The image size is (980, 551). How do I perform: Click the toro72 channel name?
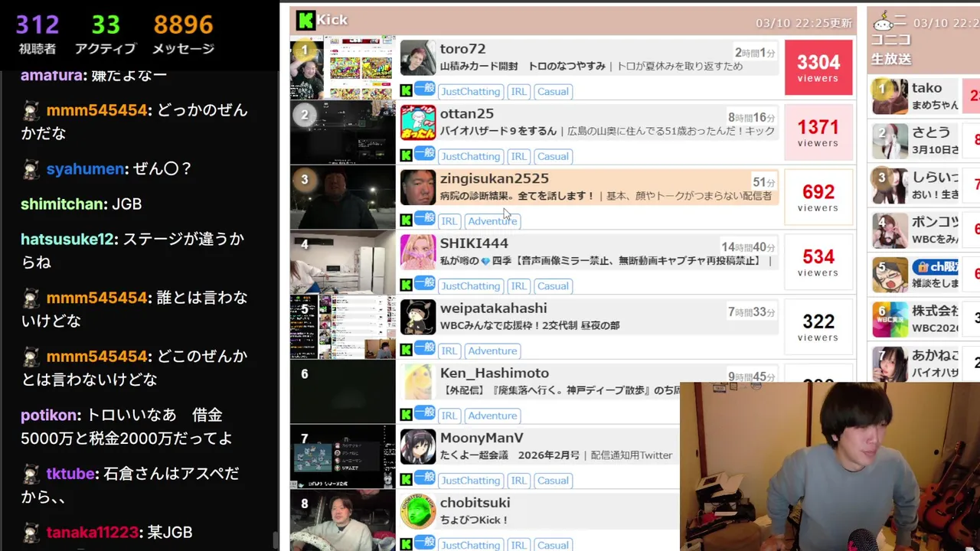tap(462, 48)
